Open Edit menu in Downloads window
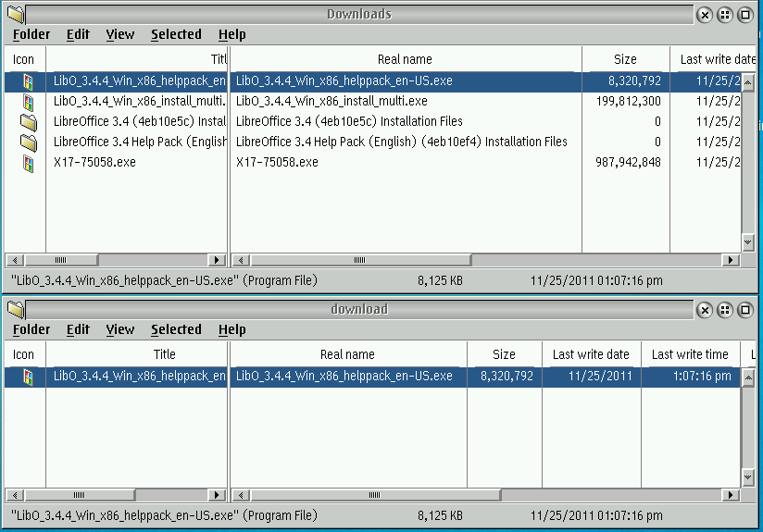Viewport: 763px width, 532px height. point(78,34)
